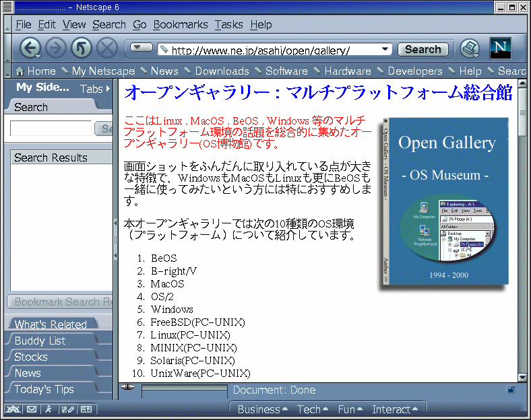Launch Instant Messenger running-man icon
The height and width of the screenshot is (420, 531).
coord(49,409)
